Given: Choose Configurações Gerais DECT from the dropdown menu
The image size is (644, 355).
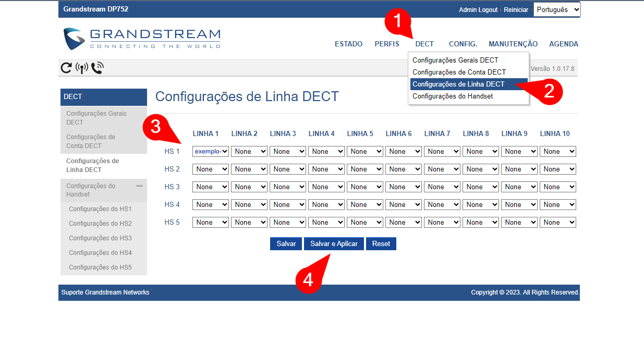Looking at the screenshot, I should [455, 60].
